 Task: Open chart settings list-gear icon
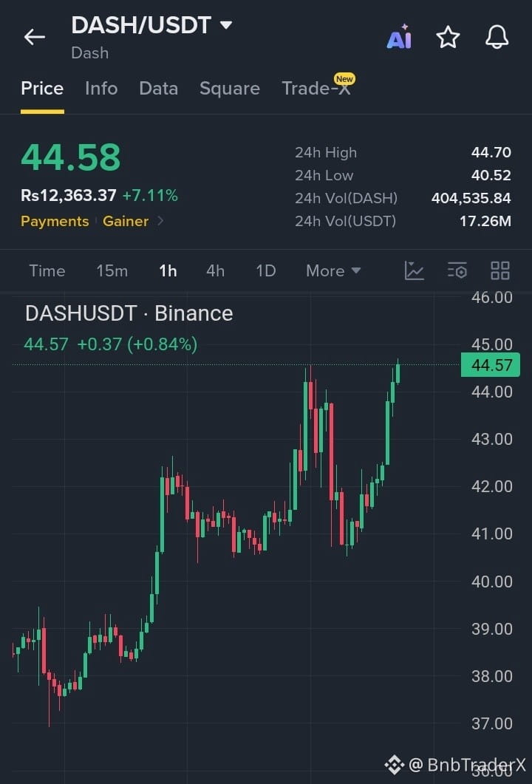point(457,270)
